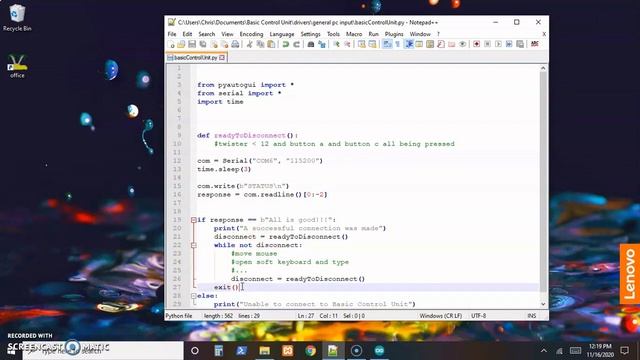
Task: Open the Plugins menu
Action: pyautogui.click(x=394, y=34)
